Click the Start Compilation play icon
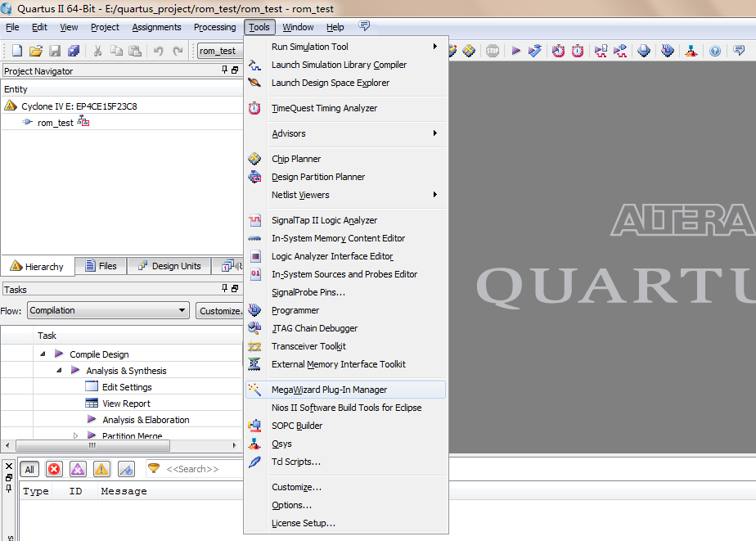 pyautogui.click(x=516, y=51)
